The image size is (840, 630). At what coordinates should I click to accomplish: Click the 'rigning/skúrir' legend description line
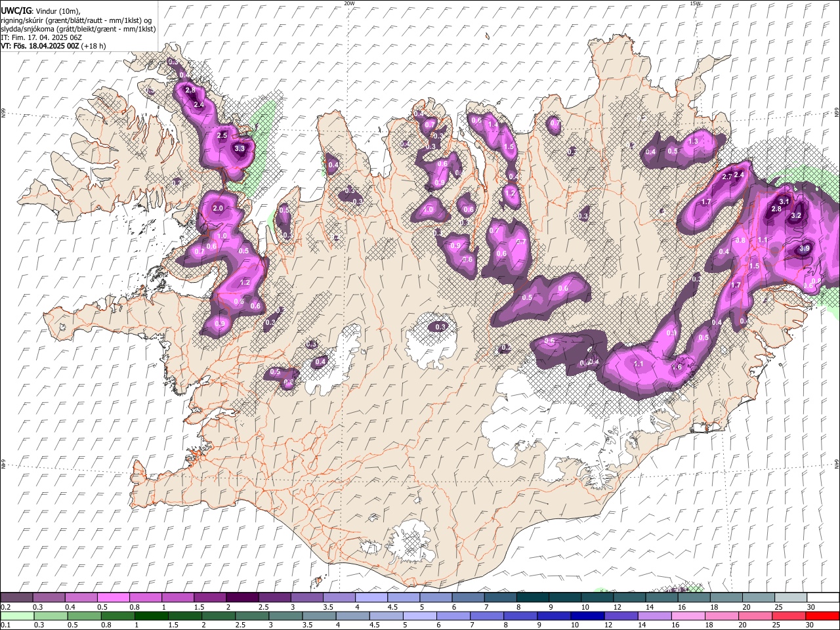pos(76,20)
